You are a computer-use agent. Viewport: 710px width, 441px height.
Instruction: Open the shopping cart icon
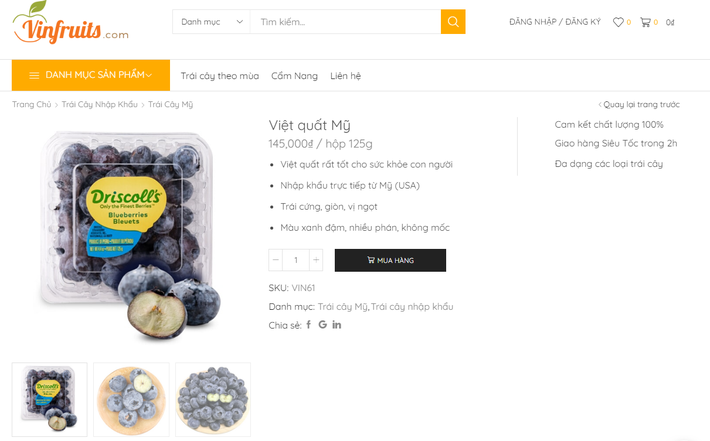coord(645,22)
